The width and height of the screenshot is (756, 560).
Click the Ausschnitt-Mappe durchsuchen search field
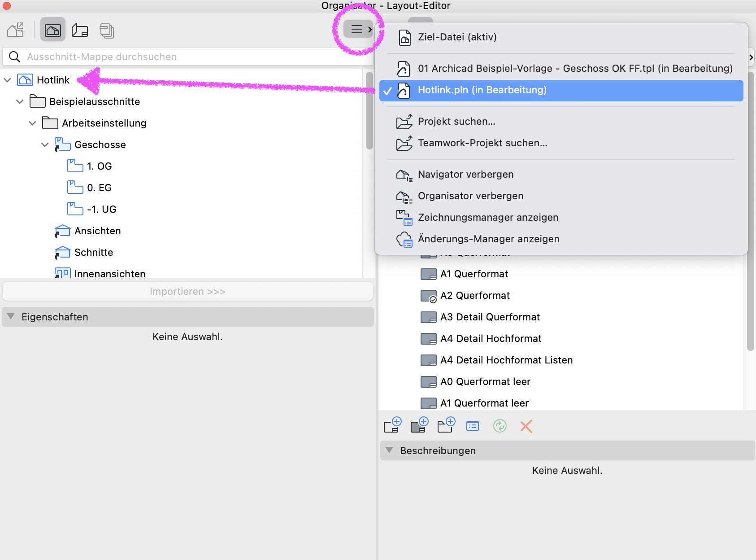pos(188,57)
